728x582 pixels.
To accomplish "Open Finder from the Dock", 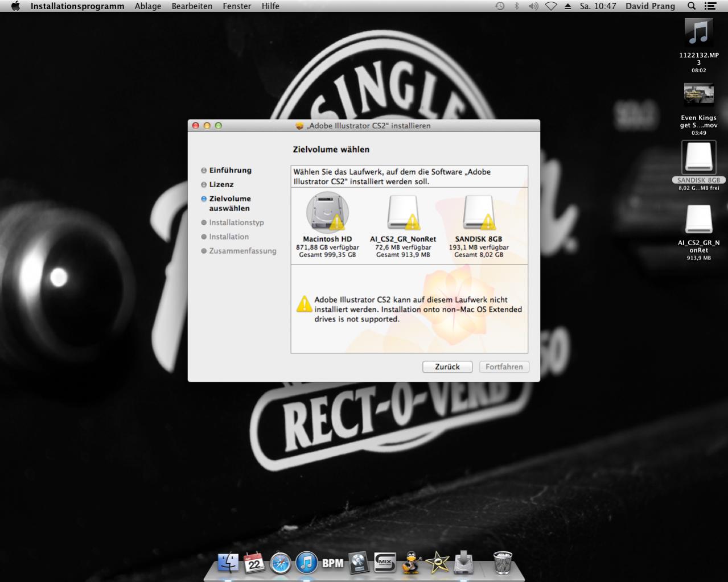I will 228,563.
